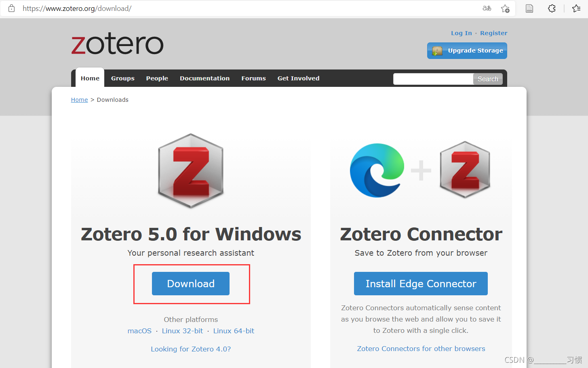
Task: Click the Zotero Z icon beside Edge
Action: click(x=465, y=170)
